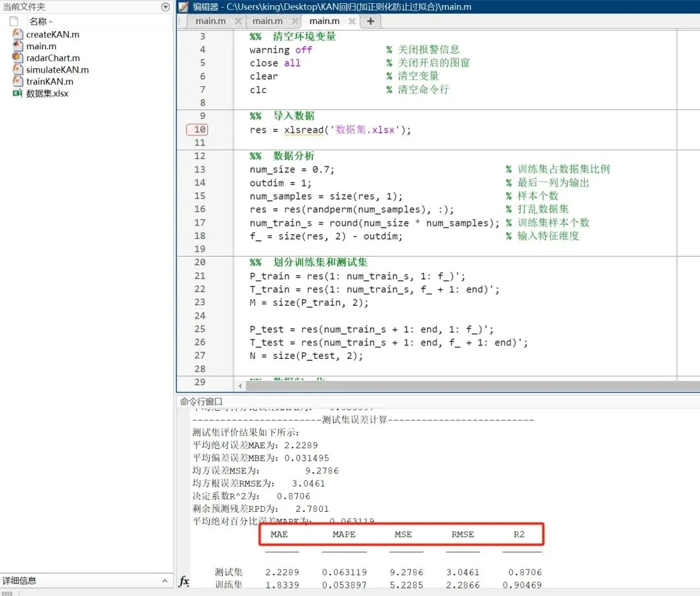The width and height of the screenshot is (700, 596).
Task: Select radarChart.m in file list
Action: 52,58
